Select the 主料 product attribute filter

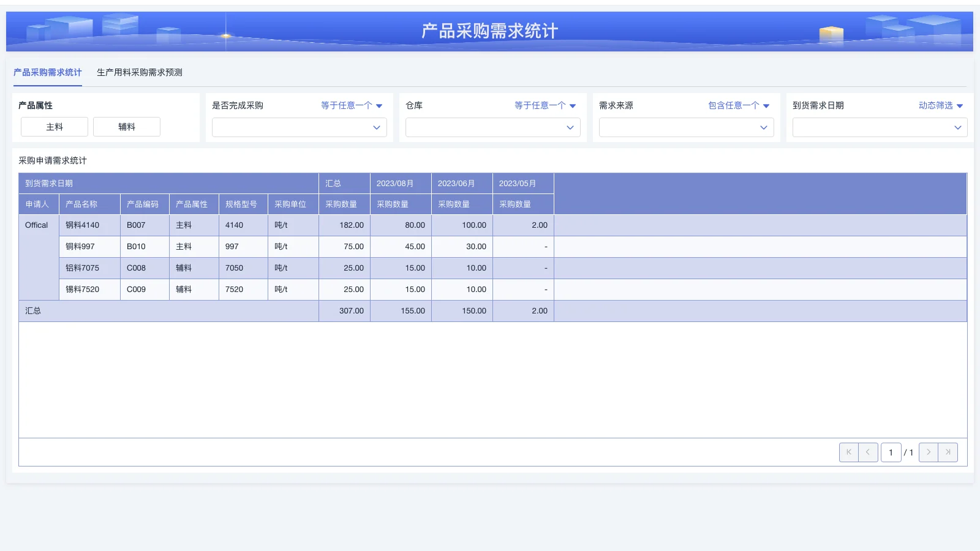point(54,127)
